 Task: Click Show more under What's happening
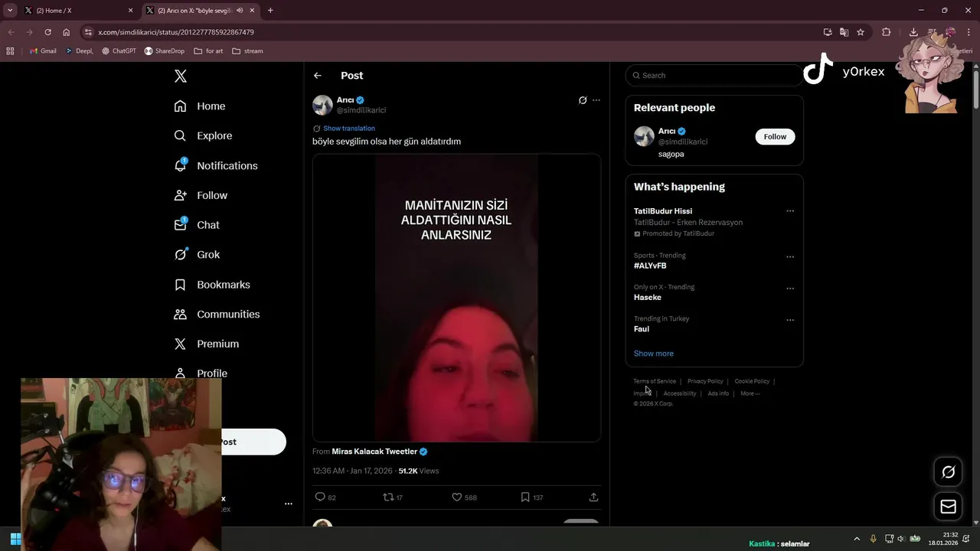(x=654, y=354)
